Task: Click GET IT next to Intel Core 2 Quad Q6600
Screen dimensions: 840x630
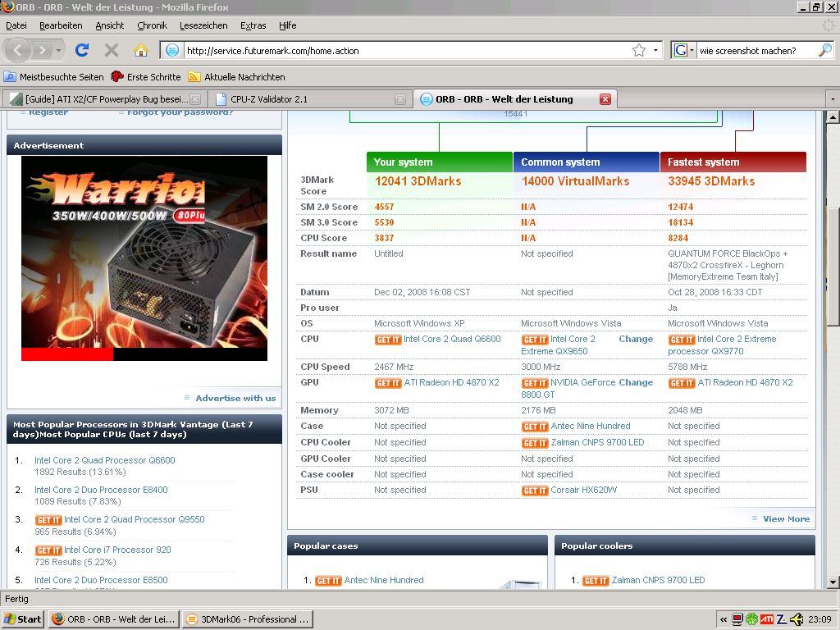Action: coord(388,340)
